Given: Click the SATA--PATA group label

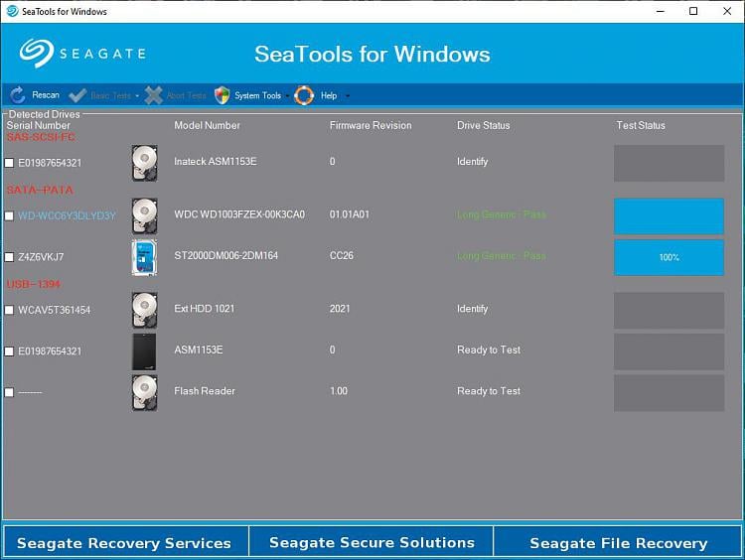Looking at the screenshot, I should point(40,190).
